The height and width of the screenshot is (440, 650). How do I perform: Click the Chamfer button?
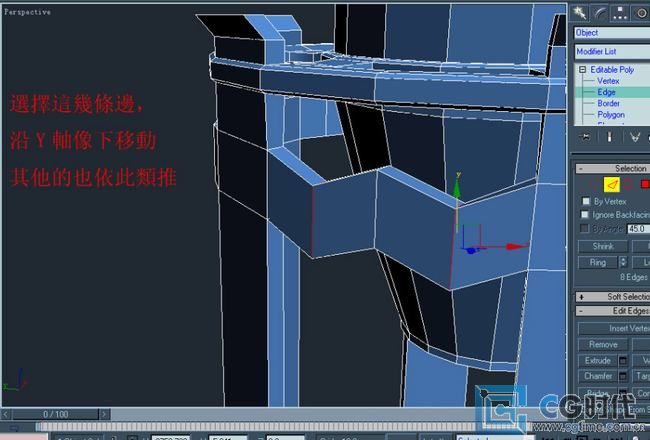pyautogui.click(x=598, y=376)
